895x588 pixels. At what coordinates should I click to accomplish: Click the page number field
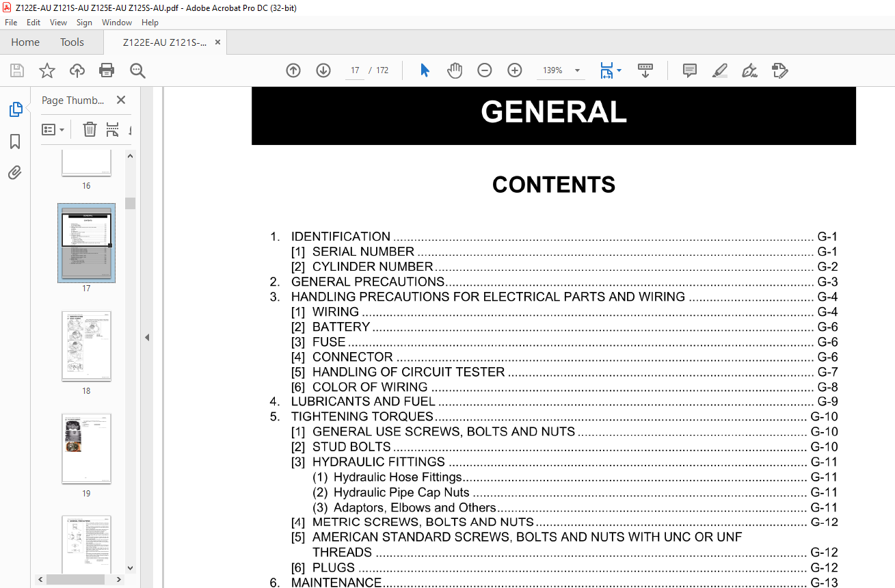[356, 70]
